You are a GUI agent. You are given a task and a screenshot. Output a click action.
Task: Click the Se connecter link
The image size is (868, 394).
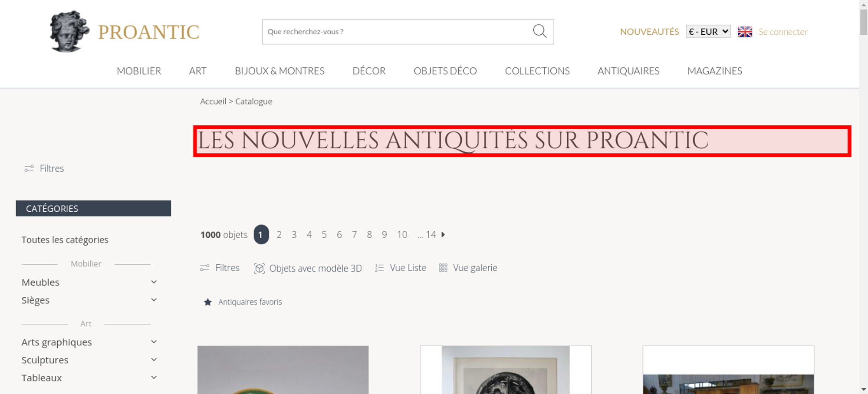[x=783, y=32]
